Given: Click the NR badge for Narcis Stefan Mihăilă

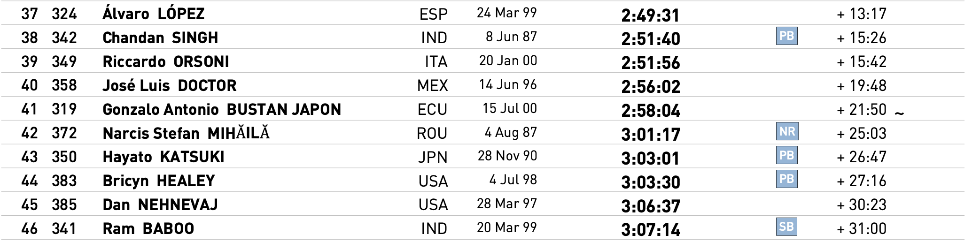Looking at the screenshot, I should click(x=787, y=132).
